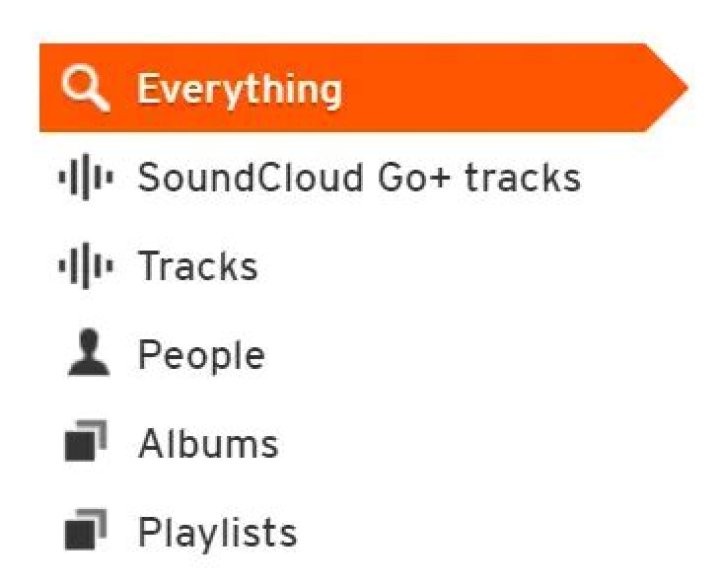Click the blank space right of Playlists label
The height and width of the screenshot is (584, 720).
tap(450, 532)
